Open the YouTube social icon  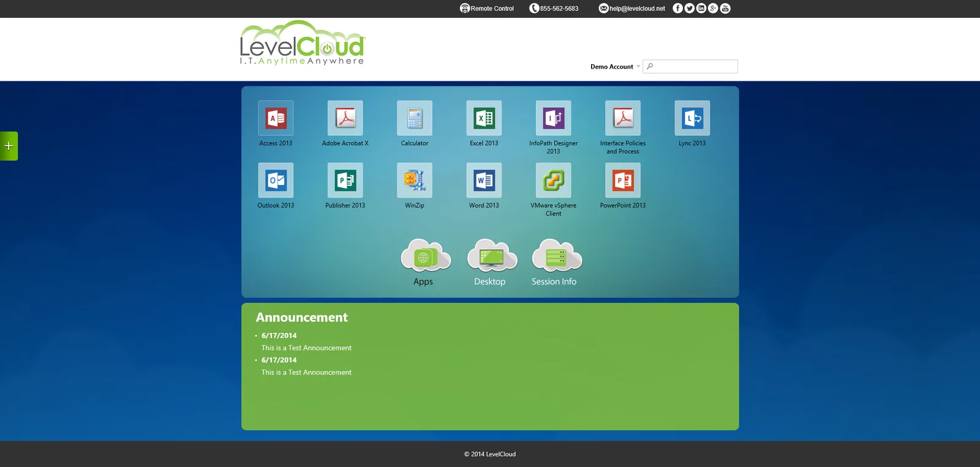[725, 8]
